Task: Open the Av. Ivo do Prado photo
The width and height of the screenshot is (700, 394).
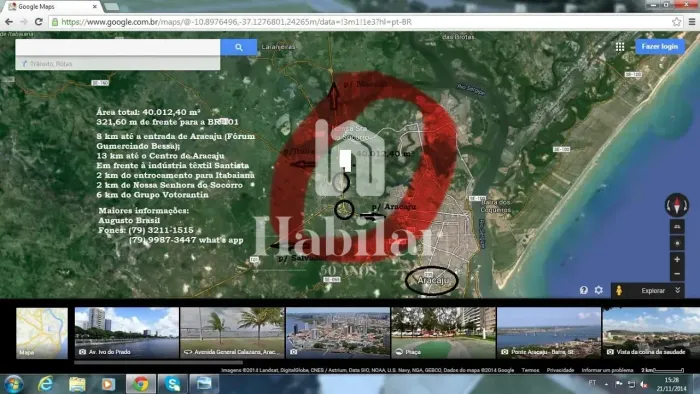Action: click(127, 332)
